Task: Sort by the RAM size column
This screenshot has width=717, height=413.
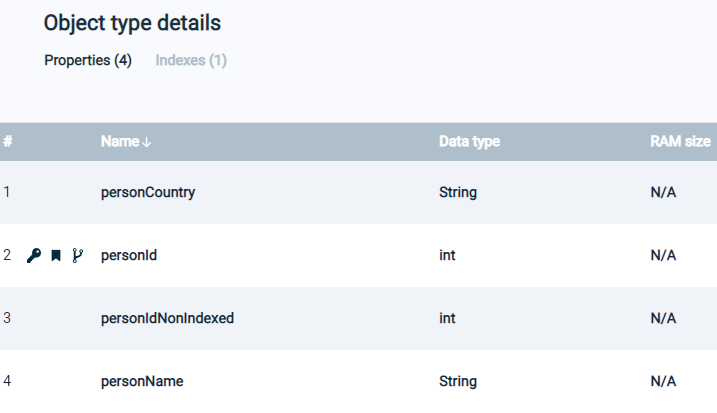Action: 680,141
